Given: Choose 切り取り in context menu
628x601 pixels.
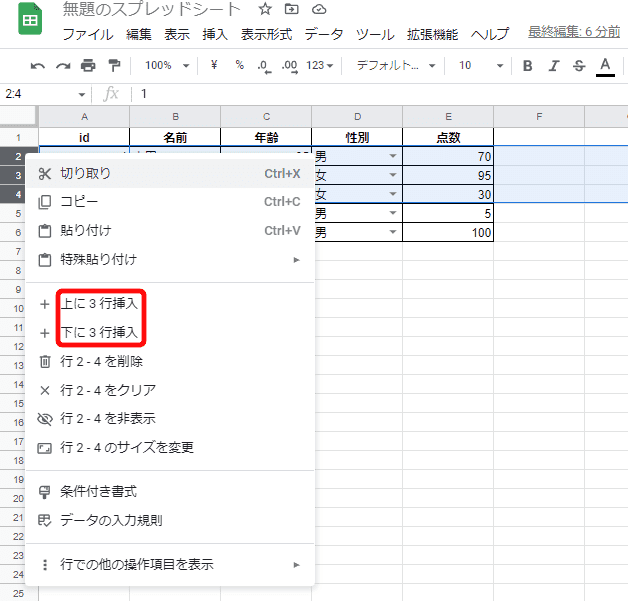Looking at the screenshot, I should coord(170,173).
